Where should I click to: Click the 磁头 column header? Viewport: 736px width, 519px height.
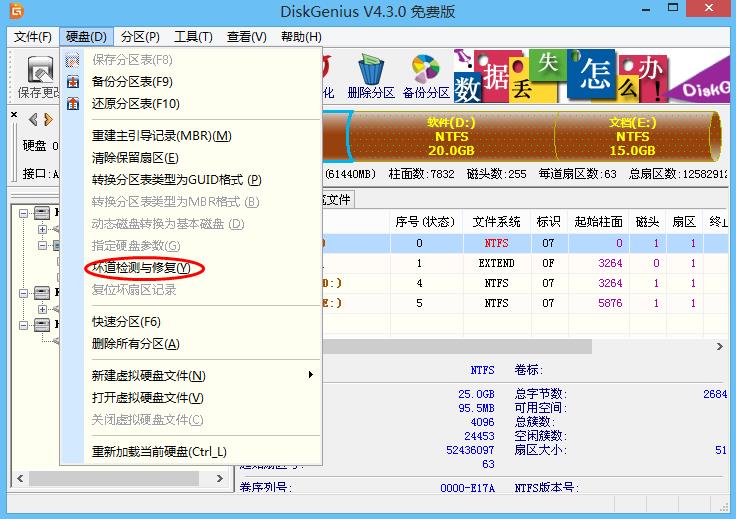[x=648, y=221]
